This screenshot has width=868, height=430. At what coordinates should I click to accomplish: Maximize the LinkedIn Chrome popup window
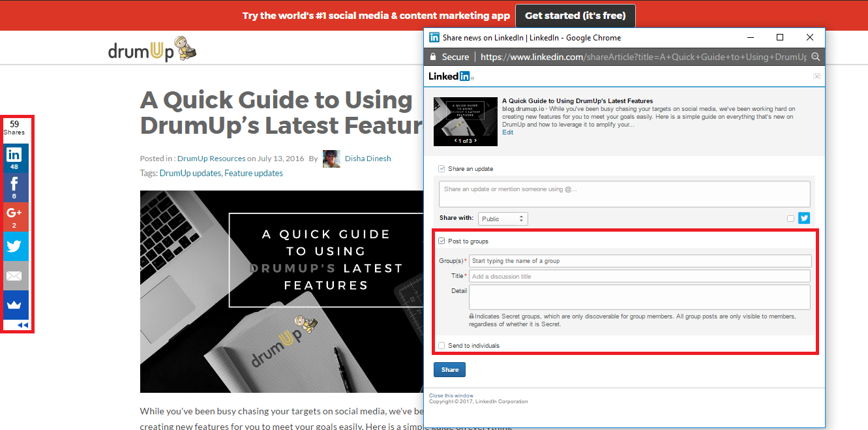pyautogui.click(x=780, y=38)
